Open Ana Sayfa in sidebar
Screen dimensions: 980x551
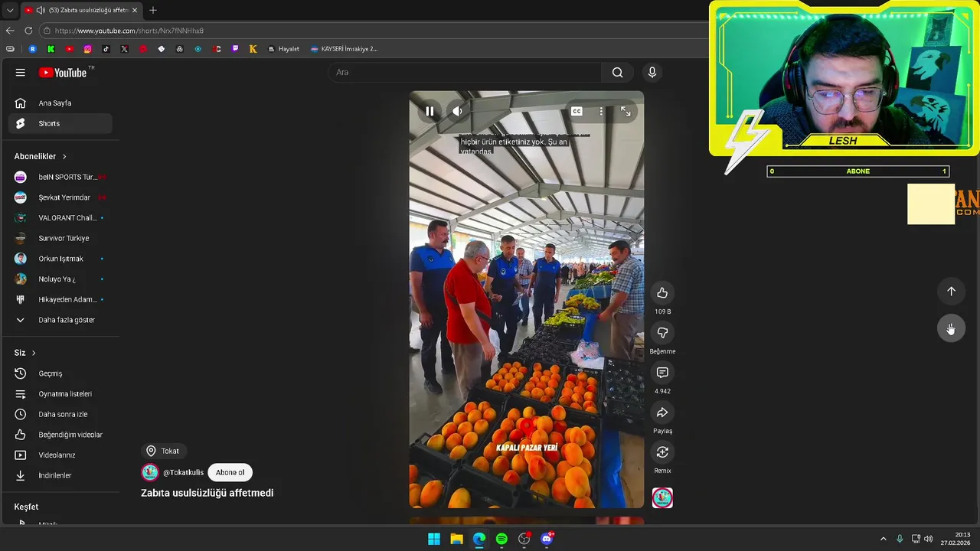click(61, 103)
